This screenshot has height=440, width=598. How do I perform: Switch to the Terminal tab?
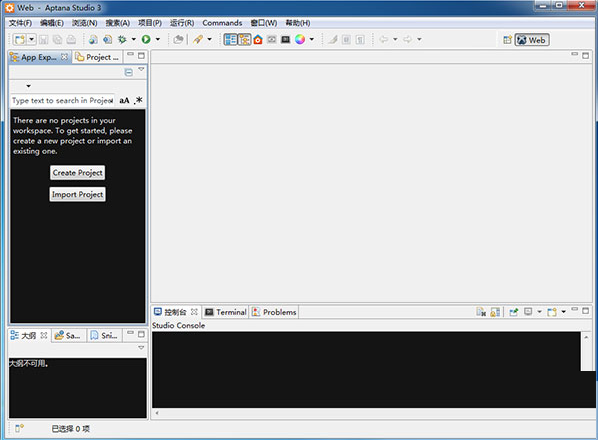(x=226, y=312)
